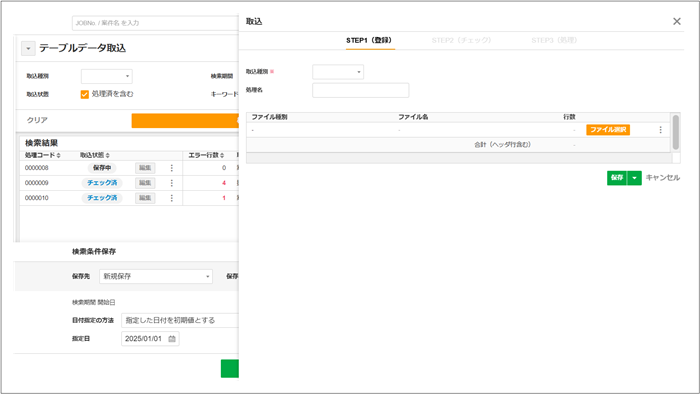The width and height of the screenshot is (700, 394).
Task: Collapse the テーブルデータ取込 panel arrow
Action: coord(28,48)
